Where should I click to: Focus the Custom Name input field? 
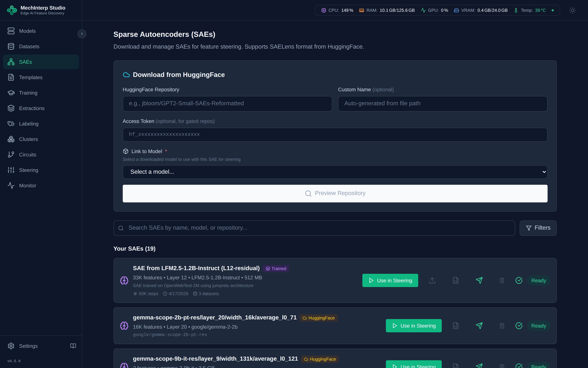[442, 104]
